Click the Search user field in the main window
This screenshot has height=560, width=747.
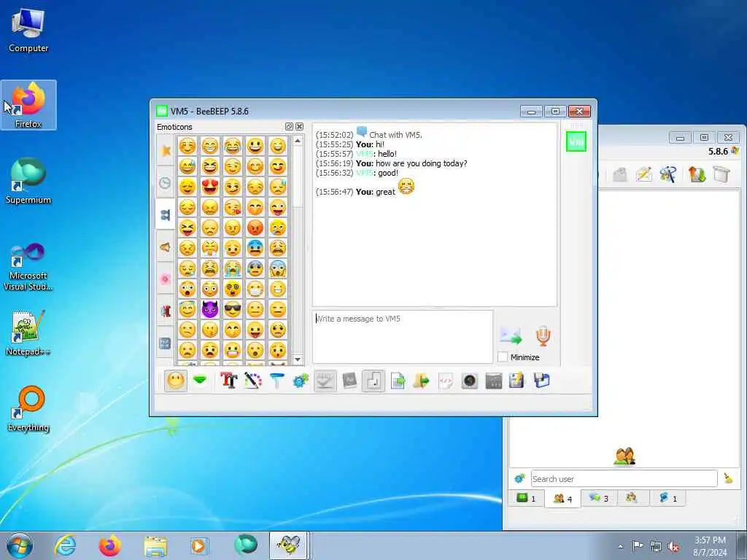[x=624, y=478]
